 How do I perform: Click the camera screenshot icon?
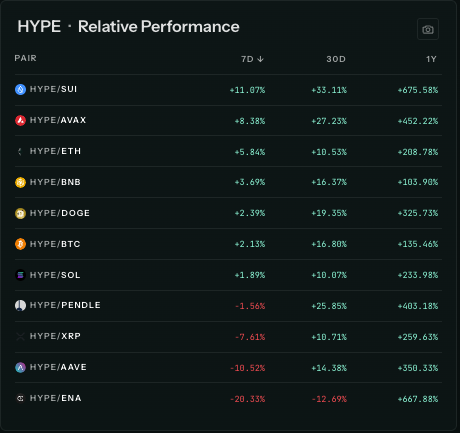tap(428, 29)
